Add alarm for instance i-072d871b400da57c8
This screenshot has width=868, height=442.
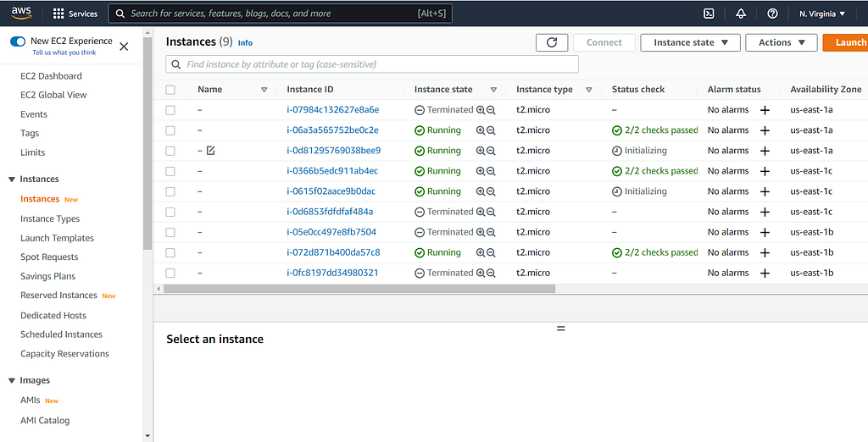(x=765, y=253)
